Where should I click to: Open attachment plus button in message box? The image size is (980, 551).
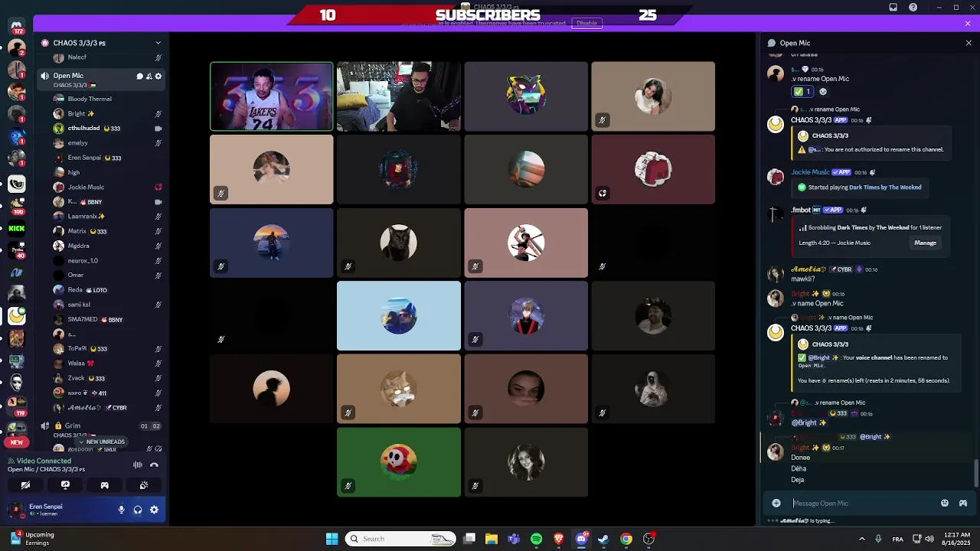[x=776, y=503]
